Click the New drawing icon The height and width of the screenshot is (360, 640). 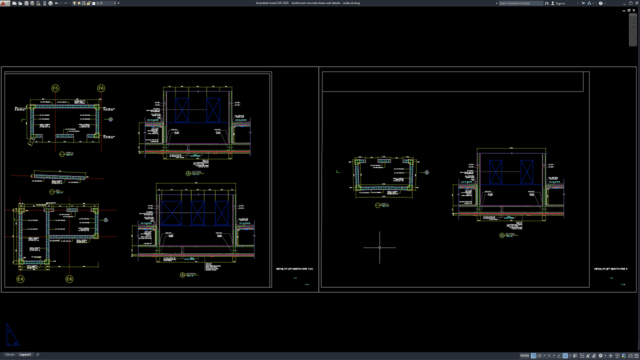pos(14,3)
